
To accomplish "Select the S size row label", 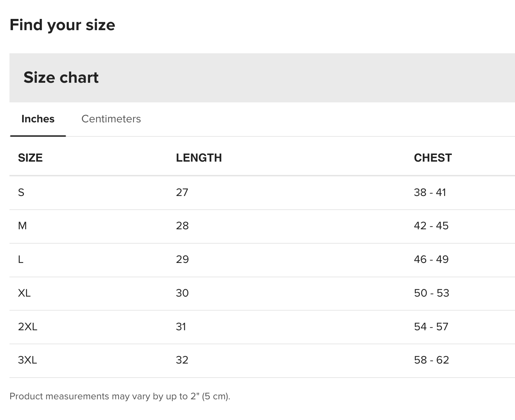I will click(21, 192).
